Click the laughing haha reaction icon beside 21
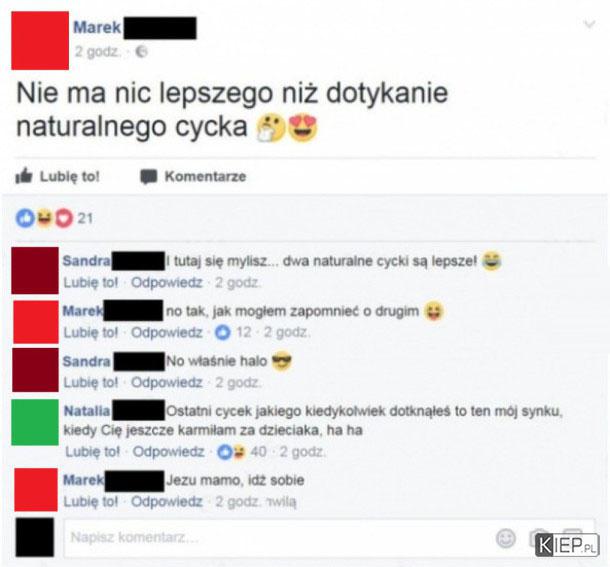 tap(44, 218)
